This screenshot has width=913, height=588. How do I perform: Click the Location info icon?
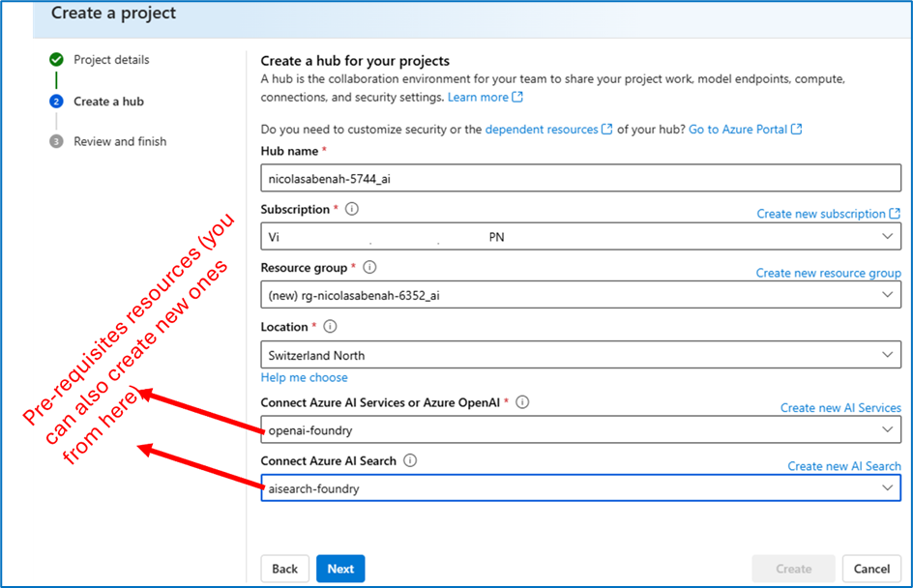click(x=330, y=327)
